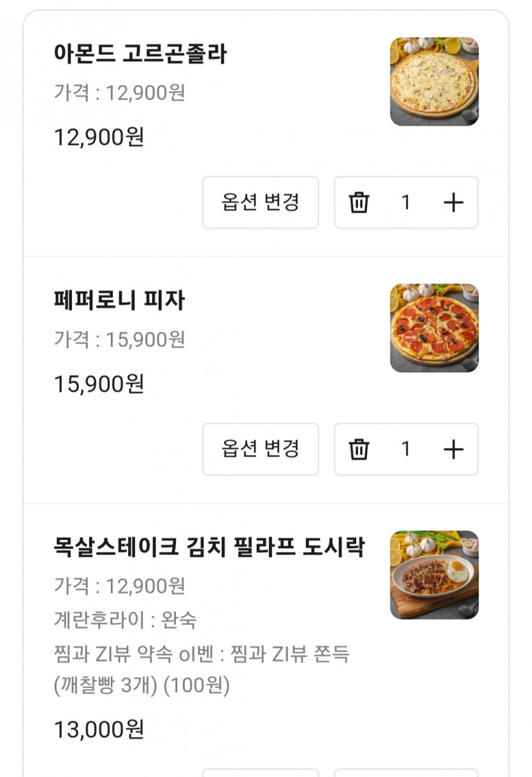
Task: Tap the 목살스테이크 김치 필라프 도시락 photo
Action: pos(434,575)
